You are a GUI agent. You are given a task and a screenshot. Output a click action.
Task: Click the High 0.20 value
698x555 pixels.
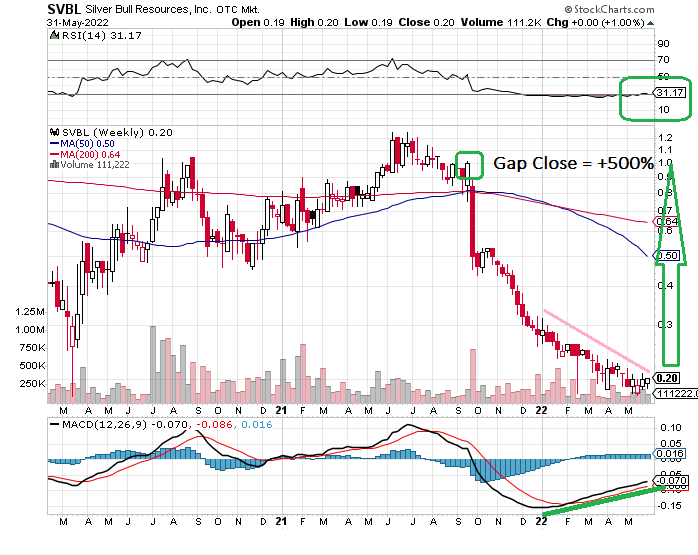pyautogui.click(x=314, y=23)
